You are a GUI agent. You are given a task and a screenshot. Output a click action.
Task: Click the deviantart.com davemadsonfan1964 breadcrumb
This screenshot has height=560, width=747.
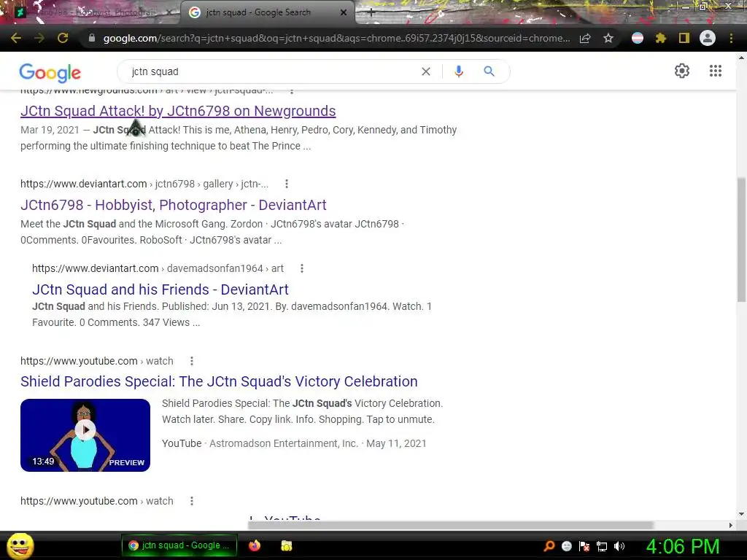158,268
